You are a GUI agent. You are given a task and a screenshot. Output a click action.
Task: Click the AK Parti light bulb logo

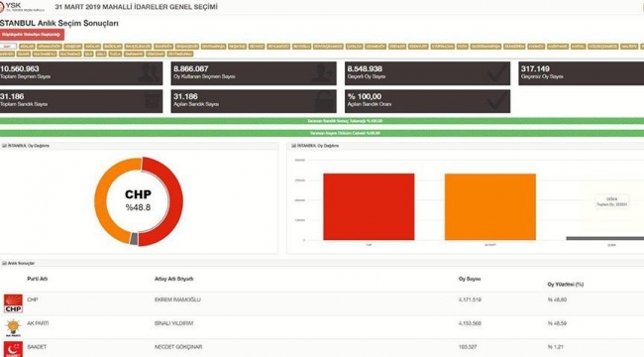coord(13,328)
